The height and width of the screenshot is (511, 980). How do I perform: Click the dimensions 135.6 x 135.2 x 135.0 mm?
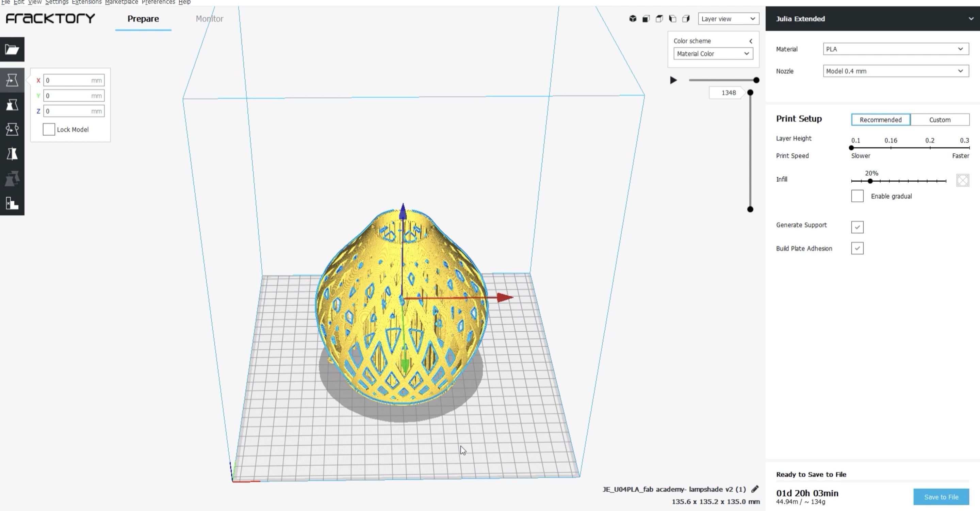pos(716,501)
